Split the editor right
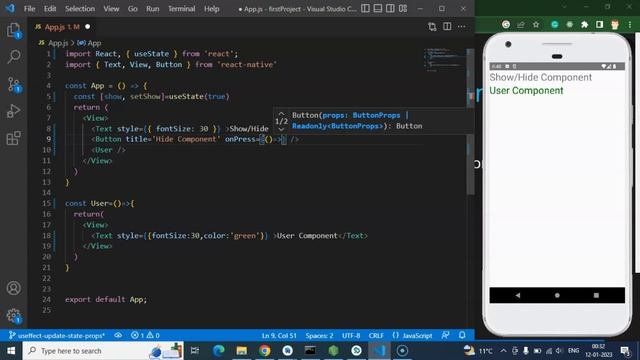Image resolution: width=640 pixels, height=360 pixels. tap(447, 27)
